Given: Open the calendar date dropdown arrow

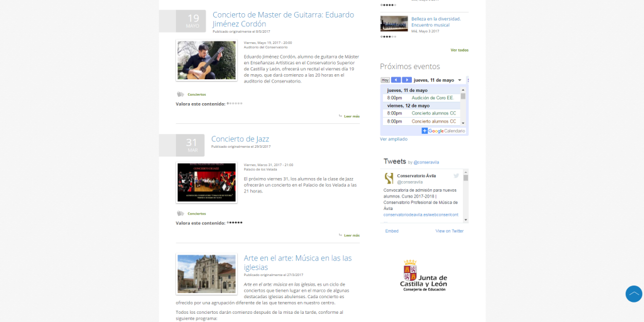Looking at the screenshot, I should click(x=460, y=80).
